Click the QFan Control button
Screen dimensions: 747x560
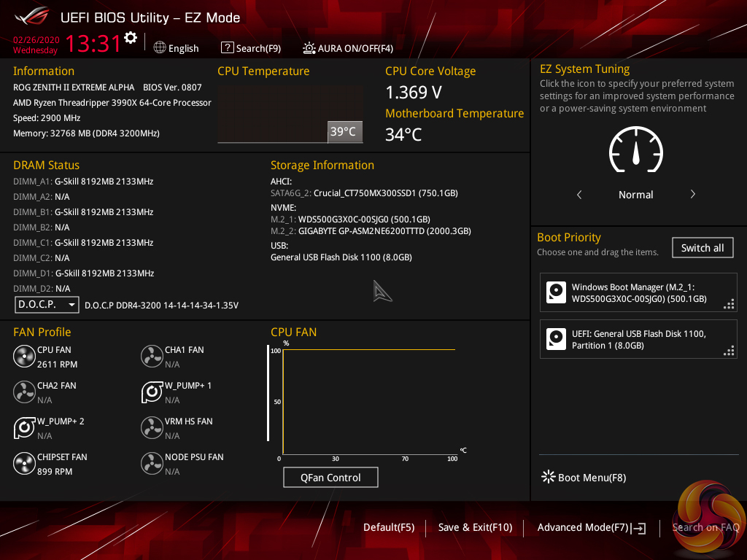point(330,477)
